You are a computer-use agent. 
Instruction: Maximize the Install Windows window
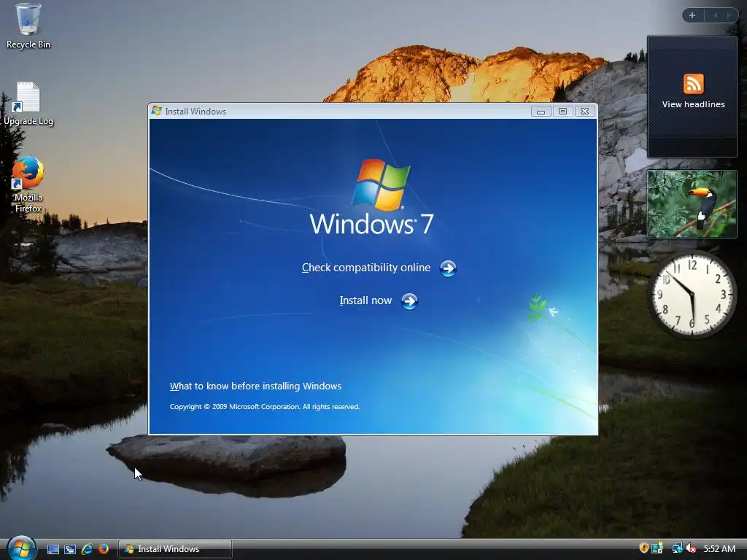(x=562, y=112)
